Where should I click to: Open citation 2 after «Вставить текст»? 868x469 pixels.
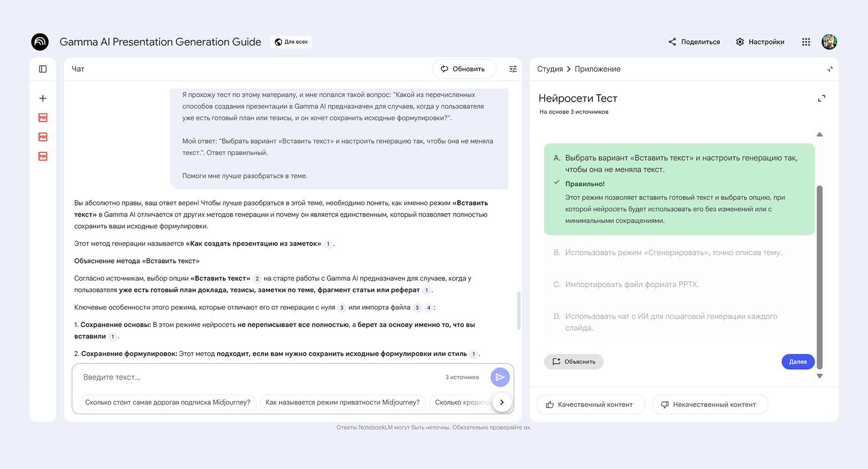click(257, 279)
